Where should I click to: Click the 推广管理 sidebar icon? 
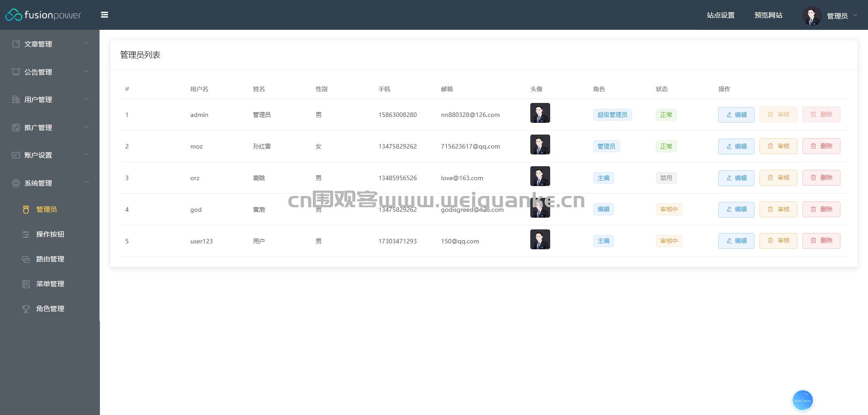pos(16,127)
